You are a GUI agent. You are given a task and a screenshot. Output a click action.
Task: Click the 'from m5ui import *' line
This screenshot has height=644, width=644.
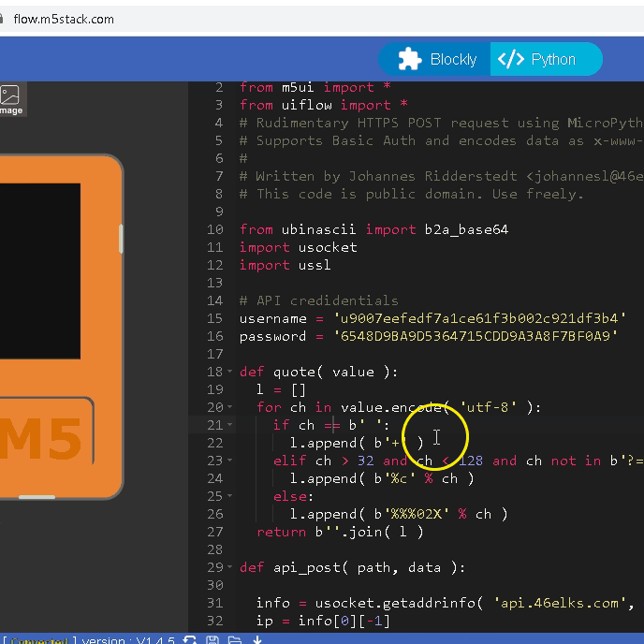(x=315, y=87)
